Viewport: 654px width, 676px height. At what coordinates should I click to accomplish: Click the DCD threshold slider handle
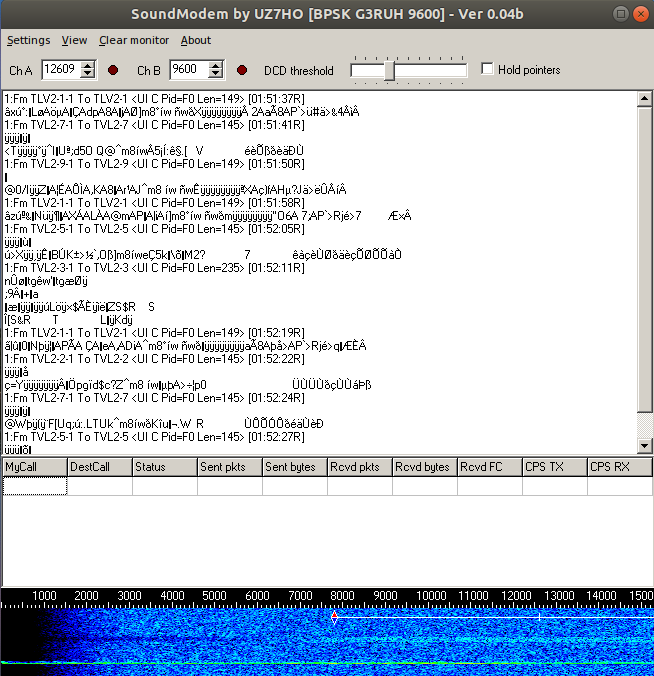389,70
